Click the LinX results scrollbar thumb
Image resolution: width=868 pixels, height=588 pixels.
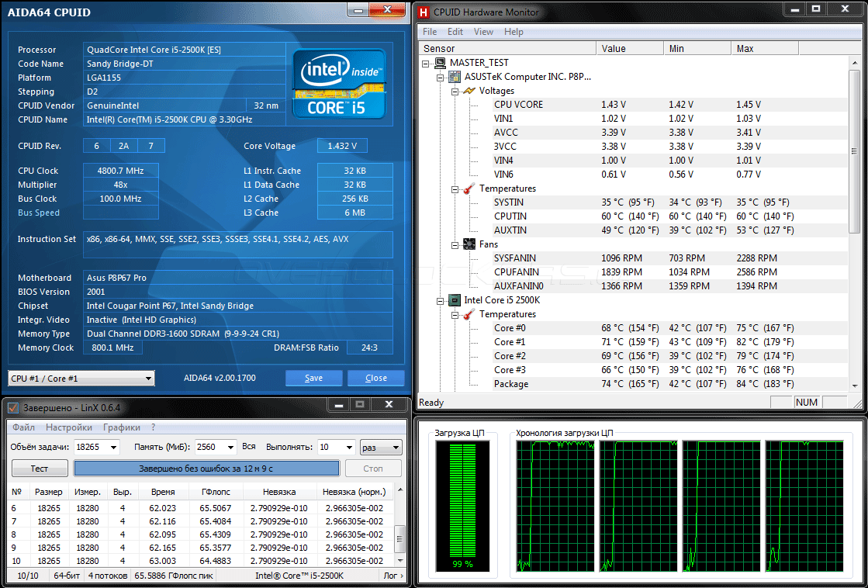399,538
